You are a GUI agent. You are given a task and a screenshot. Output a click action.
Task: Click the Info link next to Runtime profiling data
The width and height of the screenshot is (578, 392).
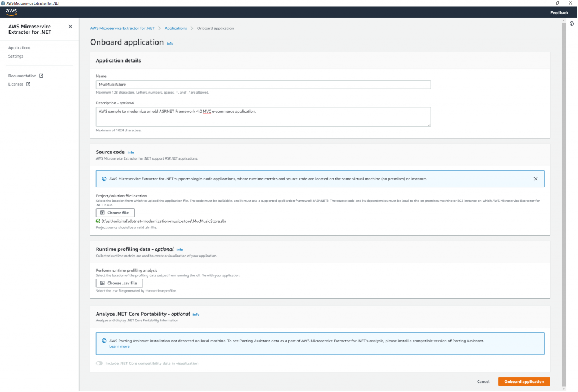click(179, 250)
